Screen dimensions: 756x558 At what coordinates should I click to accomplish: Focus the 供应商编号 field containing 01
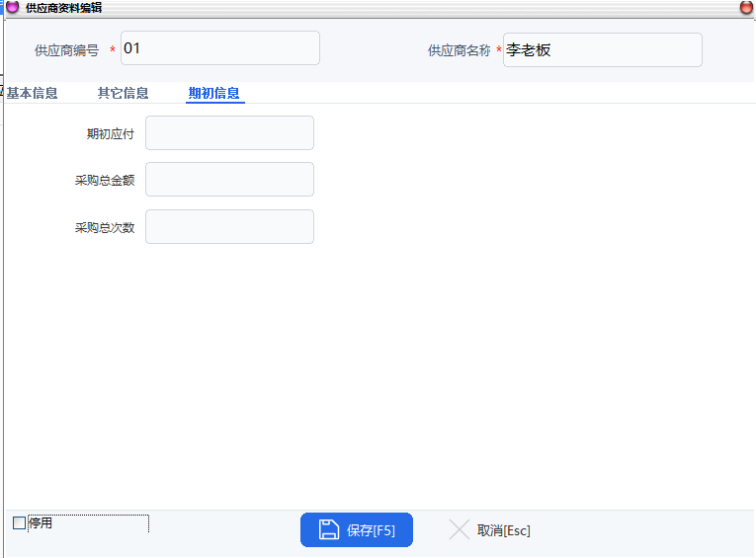[220, 48]
